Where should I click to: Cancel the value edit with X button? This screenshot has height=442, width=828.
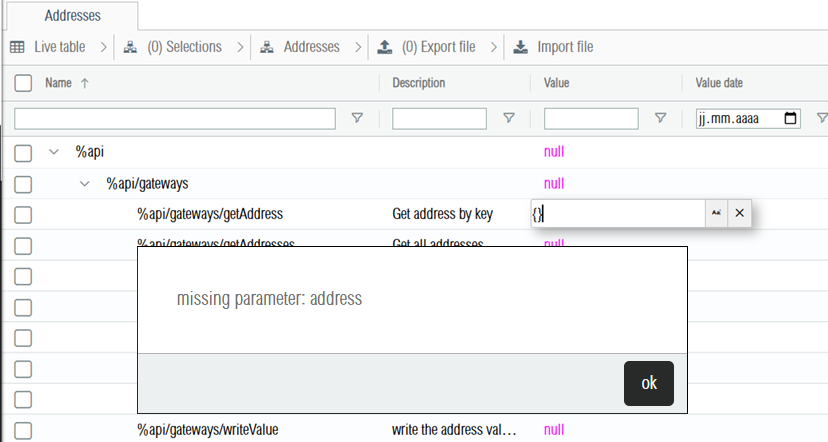coord(740,213)
